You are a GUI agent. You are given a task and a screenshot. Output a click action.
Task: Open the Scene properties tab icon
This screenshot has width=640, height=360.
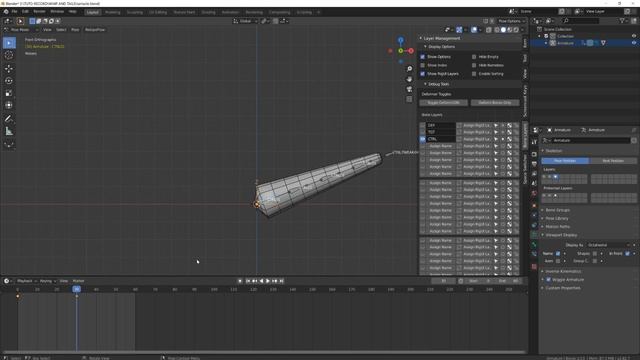click(x=534, y=184)
